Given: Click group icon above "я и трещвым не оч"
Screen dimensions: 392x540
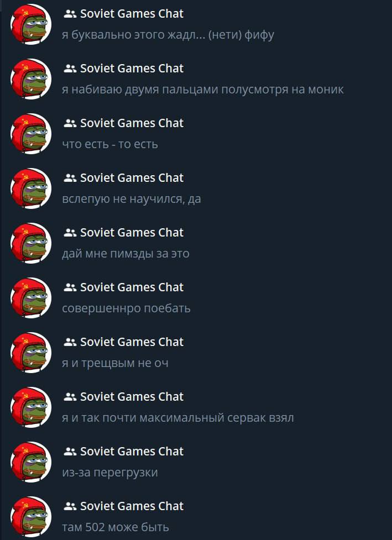Looking at the screenshot, I should [70, 342].
